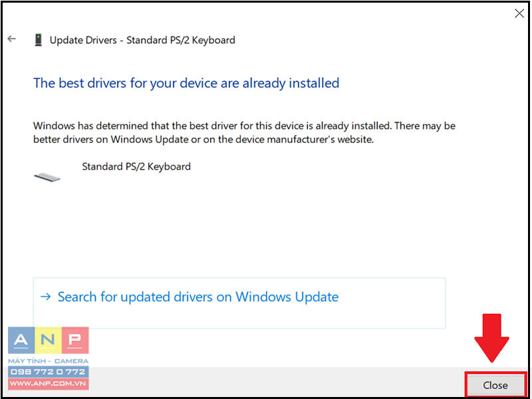532x399 pixels.
Task: Open the WWW.ANP.COM.VN website label
Action: point(48,384)
